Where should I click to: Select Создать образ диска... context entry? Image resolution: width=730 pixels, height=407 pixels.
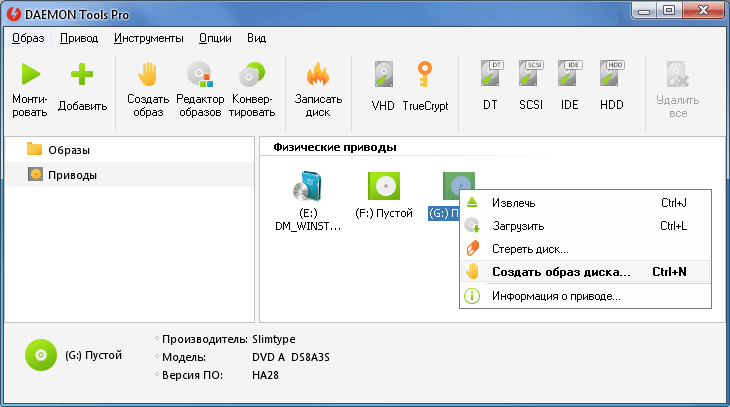560,272
